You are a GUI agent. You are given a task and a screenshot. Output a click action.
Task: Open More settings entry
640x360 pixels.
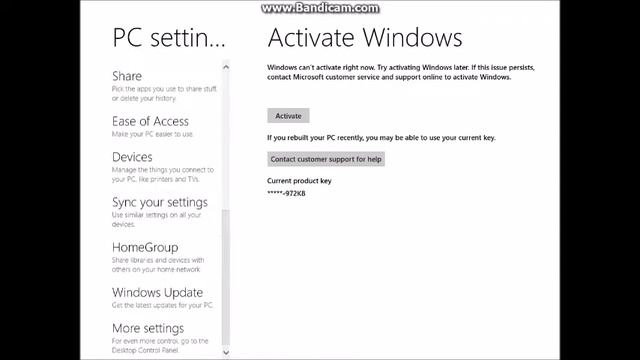point(148,328)
